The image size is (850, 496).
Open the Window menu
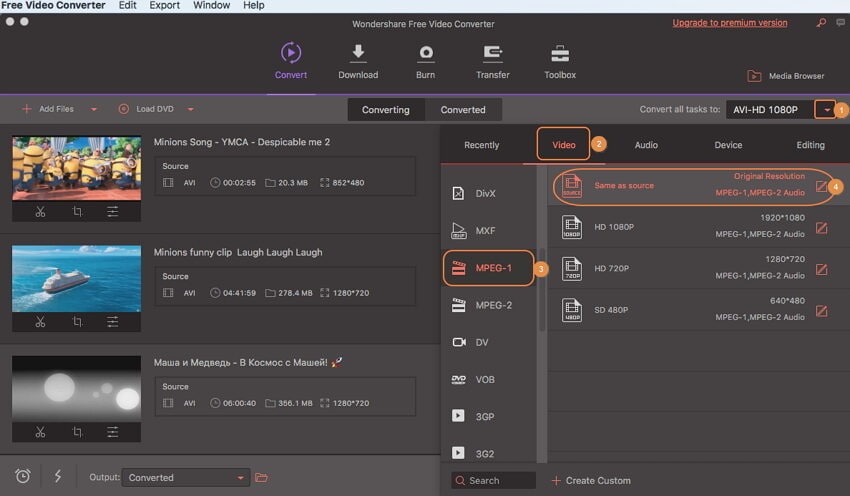pyautogui.click(x=211, y=5)
